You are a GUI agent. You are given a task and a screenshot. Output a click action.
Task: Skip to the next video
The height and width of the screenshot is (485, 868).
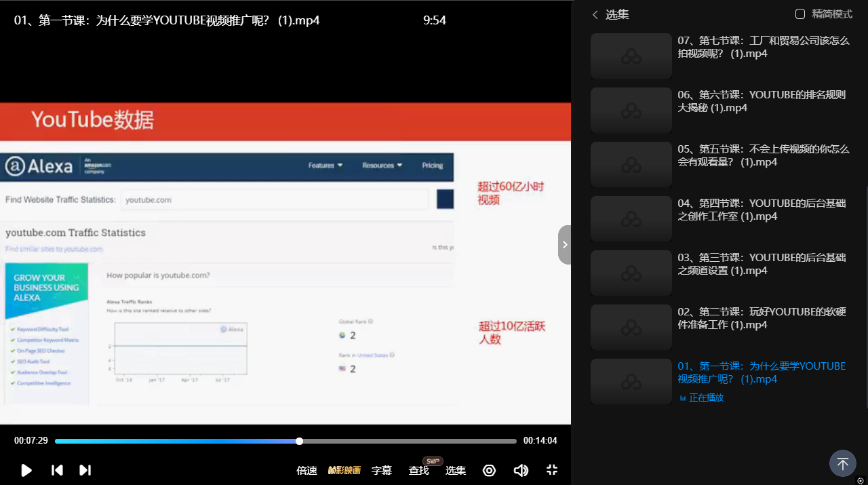pyautogui.click(x=85, y=470)
